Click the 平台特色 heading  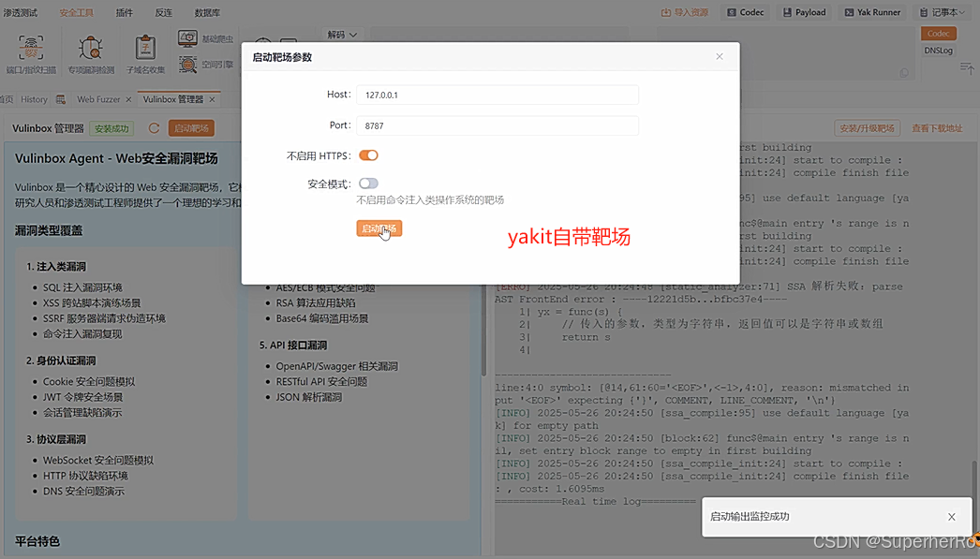pyautogui.click(x=37, y=541)
